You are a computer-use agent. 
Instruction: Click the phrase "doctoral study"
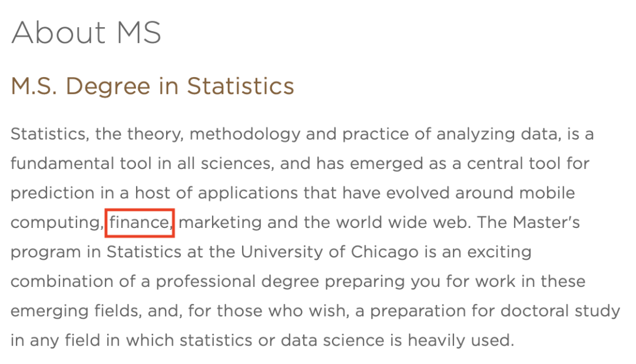[x=560, y=311]
